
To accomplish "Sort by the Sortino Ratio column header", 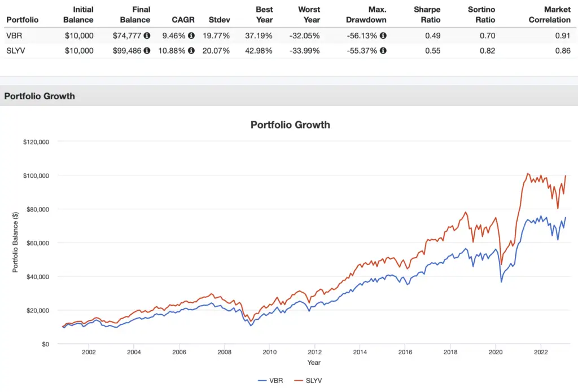I will [x=481, y=15].
